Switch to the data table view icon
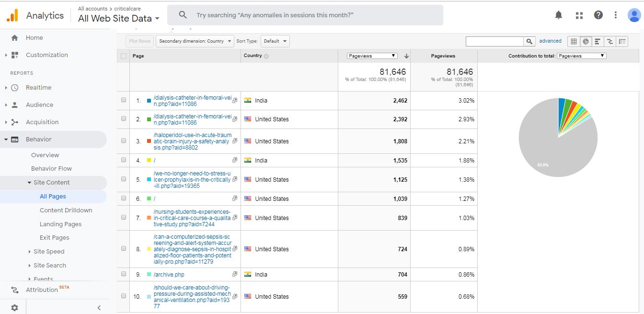 tap(573, 41)
